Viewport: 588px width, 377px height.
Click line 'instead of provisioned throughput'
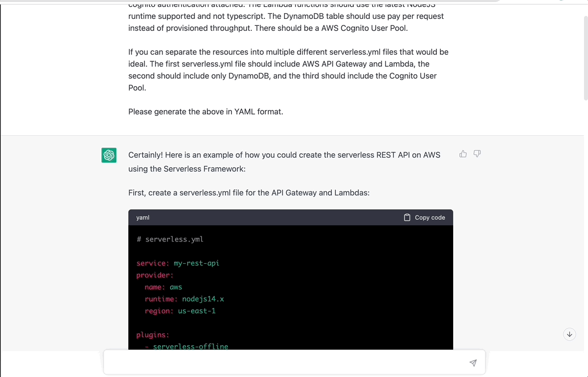coord(268,28)
